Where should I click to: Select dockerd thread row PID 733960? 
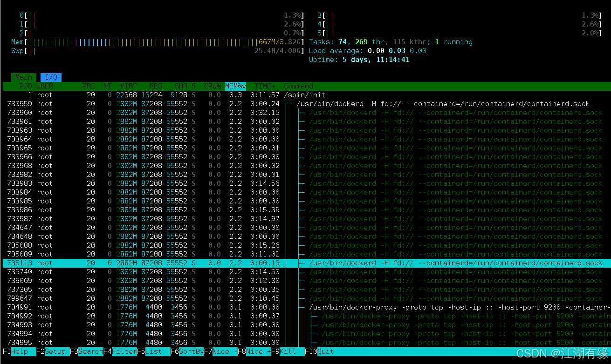306,113
